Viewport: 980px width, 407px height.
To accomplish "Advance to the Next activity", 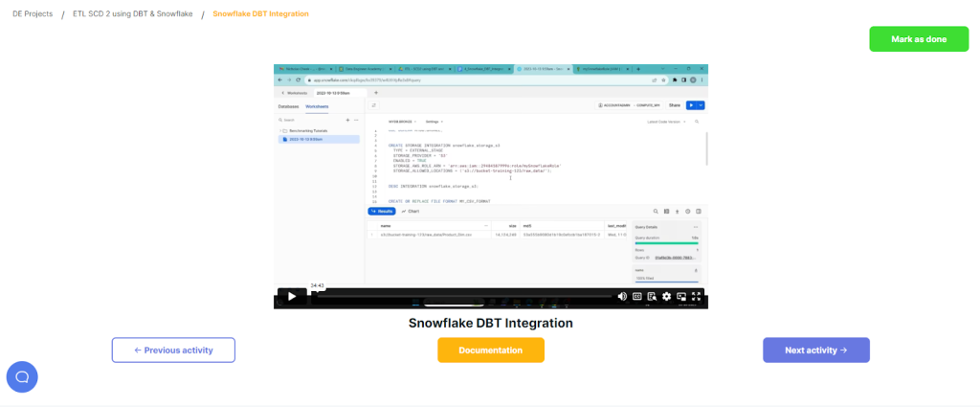I will (x=815, y=350).
